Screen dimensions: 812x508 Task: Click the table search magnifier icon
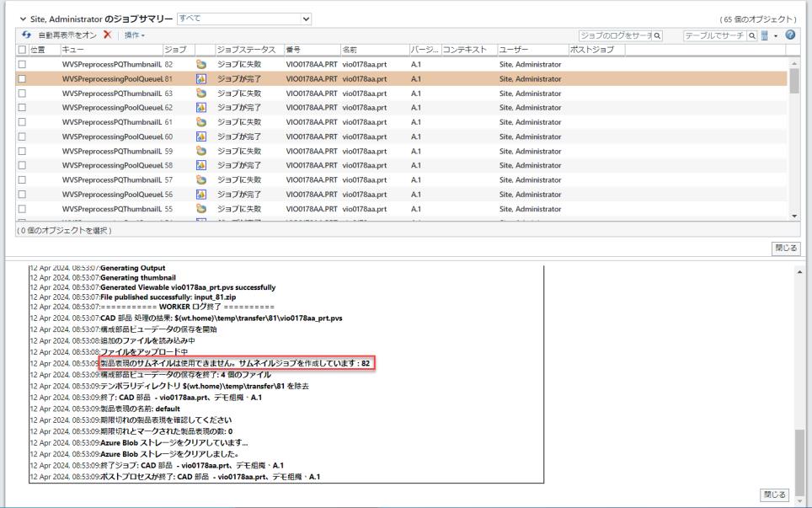(x=752, y=35)
